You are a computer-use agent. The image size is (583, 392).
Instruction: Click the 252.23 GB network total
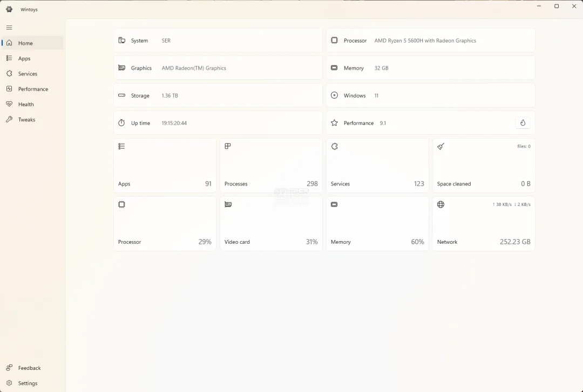click(515, 242)
